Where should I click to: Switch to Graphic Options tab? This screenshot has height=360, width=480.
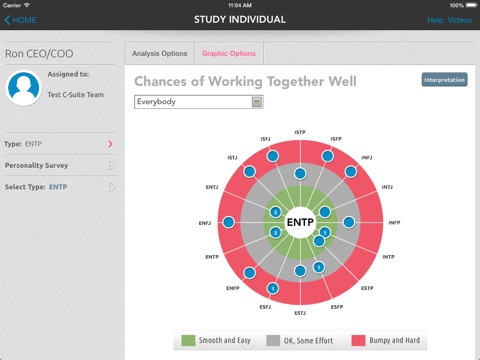point(229,53)
